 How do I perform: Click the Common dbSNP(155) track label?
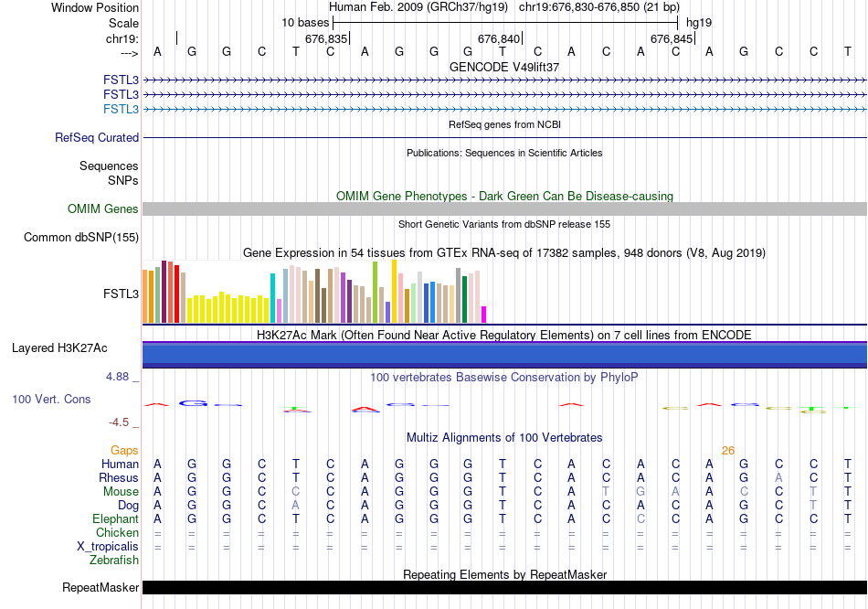pyautogui.click(x=81, y=237)
